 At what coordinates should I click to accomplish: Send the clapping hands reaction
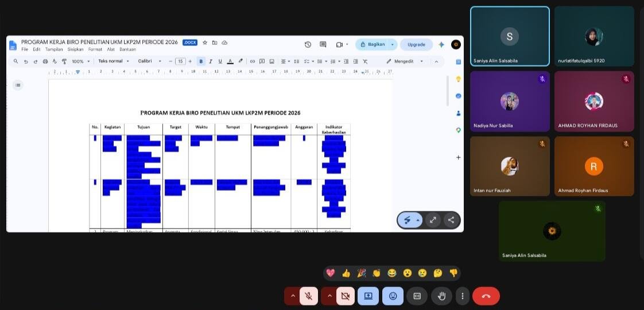(x=377, y=273)
